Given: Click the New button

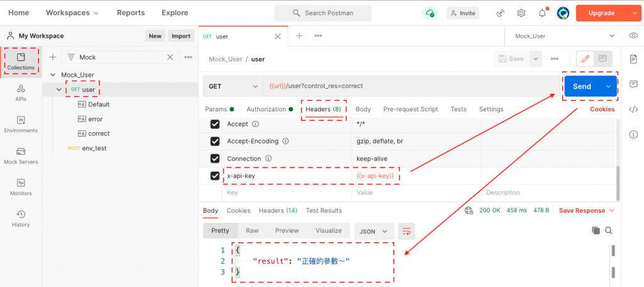Looking at the screenshot, I should [155, 36].
